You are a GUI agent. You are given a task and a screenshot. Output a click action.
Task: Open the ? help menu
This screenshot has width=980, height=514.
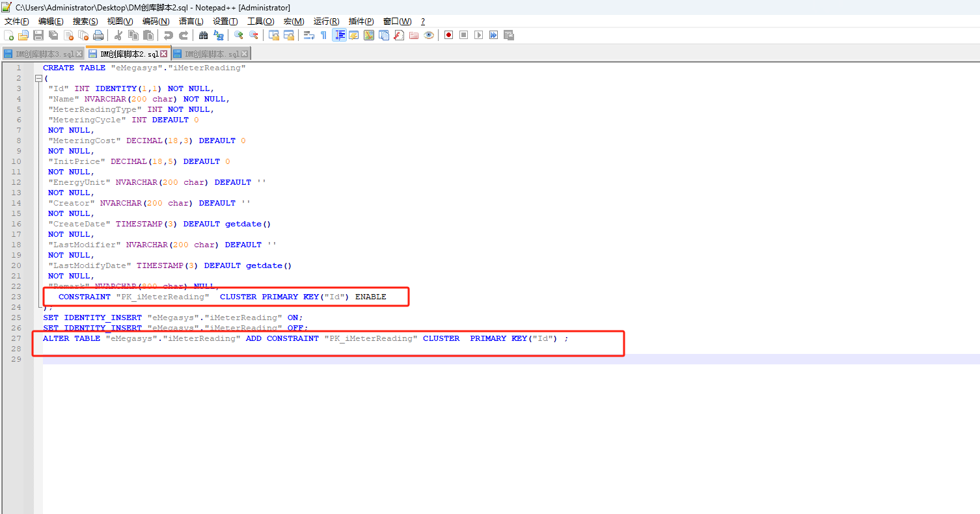click(x=423, y=21)
